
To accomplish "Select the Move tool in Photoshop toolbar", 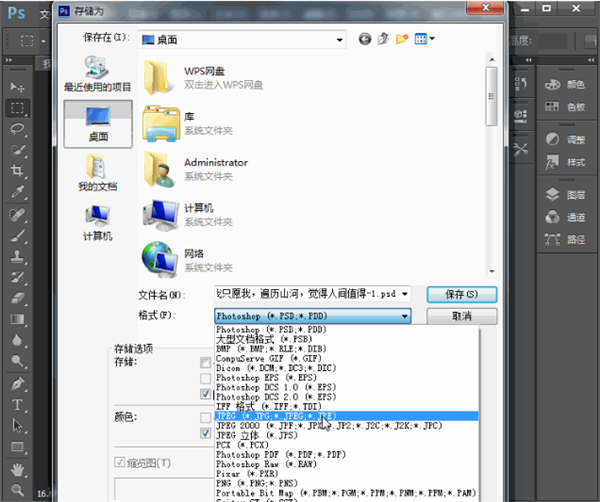I will (x=17, y=87).
